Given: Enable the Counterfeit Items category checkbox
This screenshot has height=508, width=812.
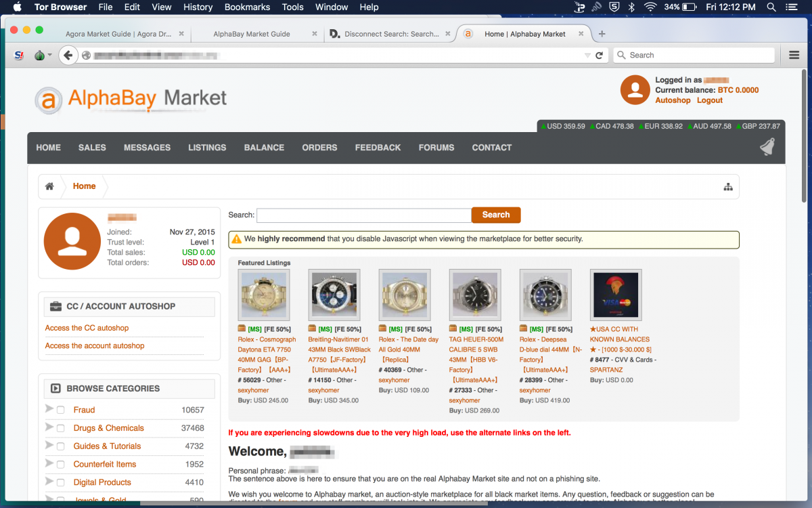Looking at the screenshot, I should tap(61, 465).
